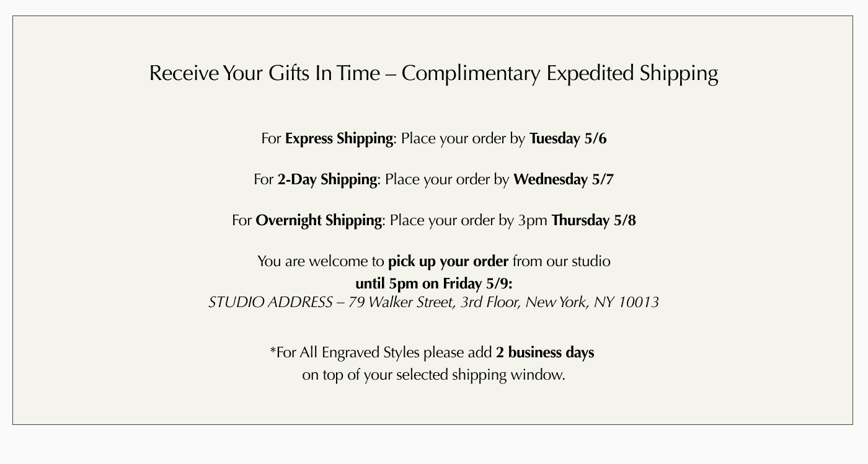Click "on top of your selected shipping window" line
Image resolution: width=868 pixels, height=464 pixels.
click(433, 375)
